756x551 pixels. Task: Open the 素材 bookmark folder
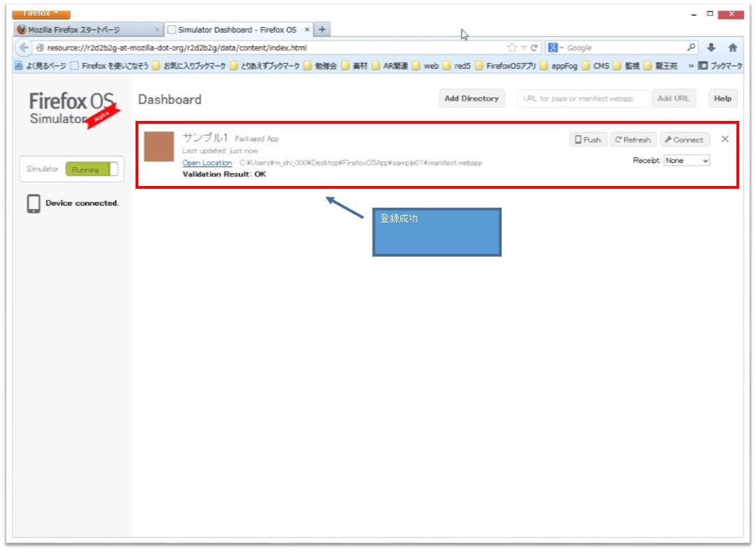point(354,66)
